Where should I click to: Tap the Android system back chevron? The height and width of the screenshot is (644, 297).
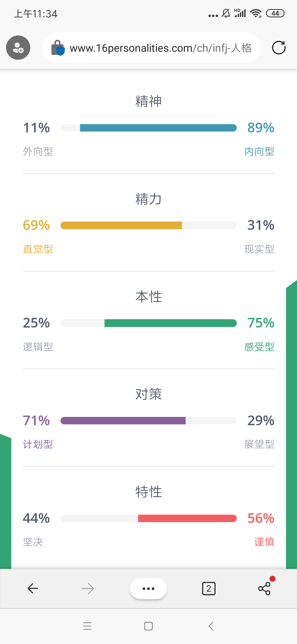211,626
